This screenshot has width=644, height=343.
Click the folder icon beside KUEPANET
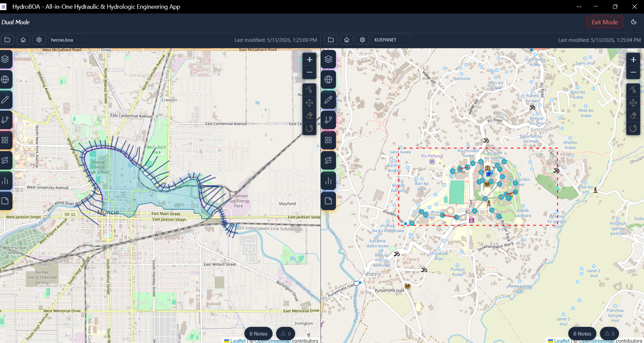[331, 40]
